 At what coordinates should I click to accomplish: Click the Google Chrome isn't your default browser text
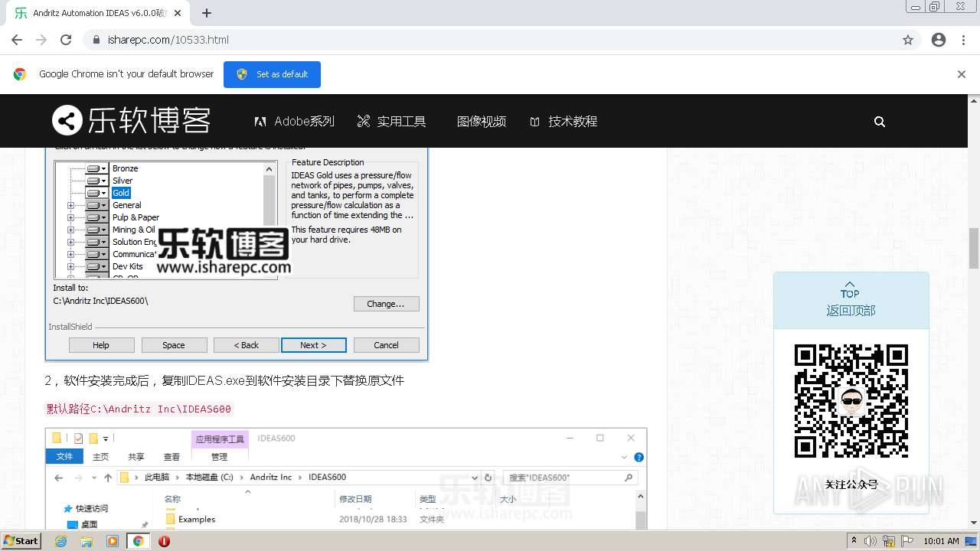click(x=126, y=74)
